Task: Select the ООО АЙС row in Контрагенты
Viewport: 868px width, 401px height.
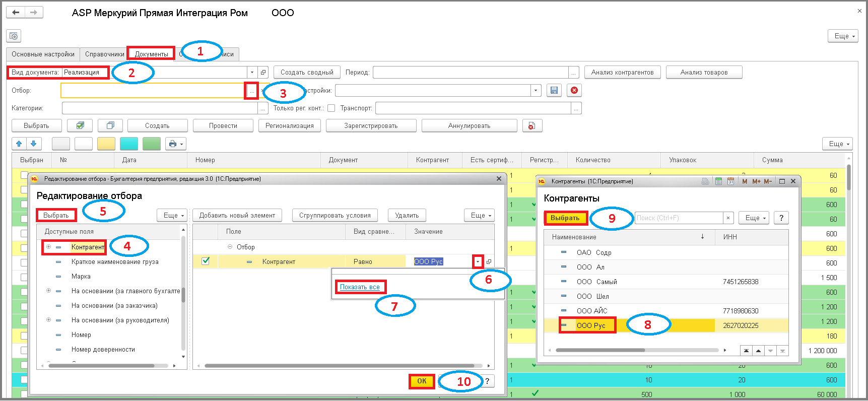Action: tap(666, 311)
